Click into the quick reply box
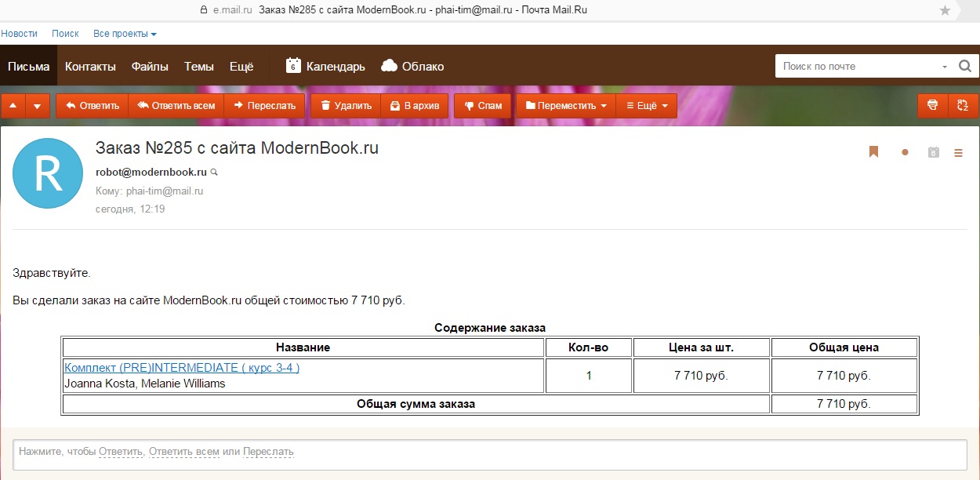The height and width of the screenshot is (480, 980). (x=490, y=454)
